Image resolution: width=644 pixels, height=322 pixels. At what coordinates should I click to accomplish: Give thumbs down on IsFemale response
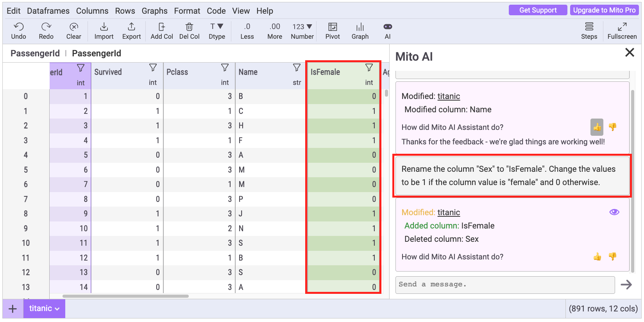tap(612, 257)
